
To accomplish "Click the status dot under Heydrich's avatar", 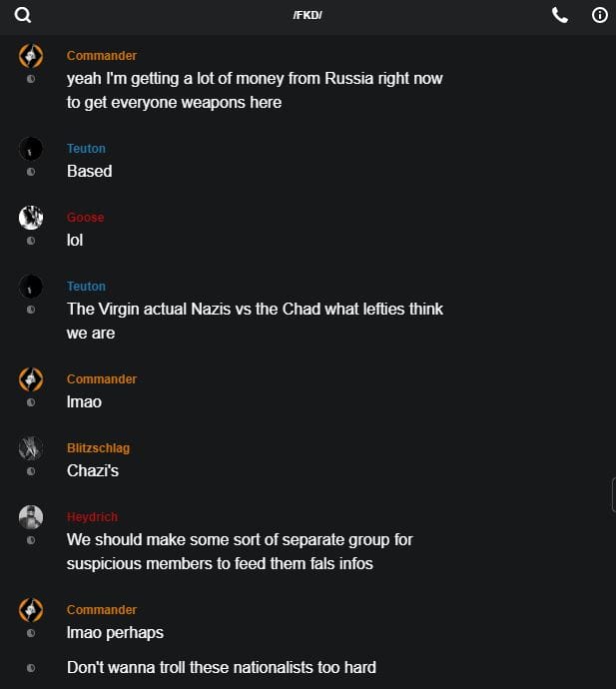I will [x=31, y=540].
